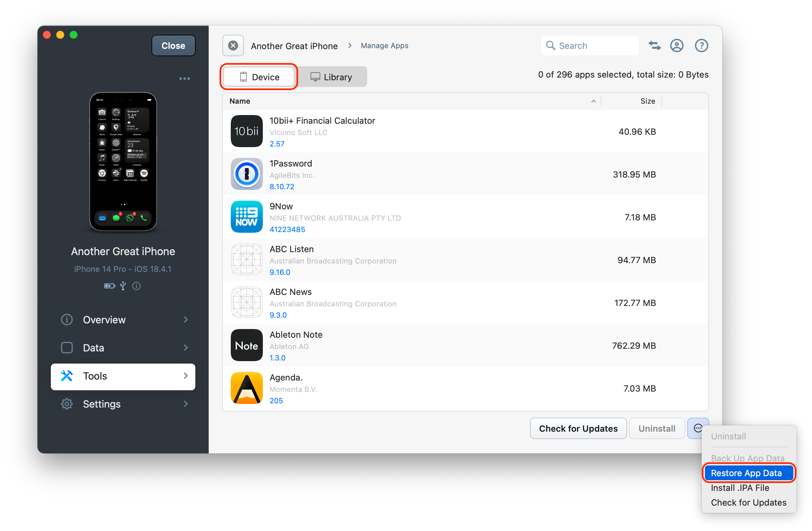Viewport: 812px width, 531px height.
Task: Click the Settings gear icon in sidebar
Action: [67, 404]
